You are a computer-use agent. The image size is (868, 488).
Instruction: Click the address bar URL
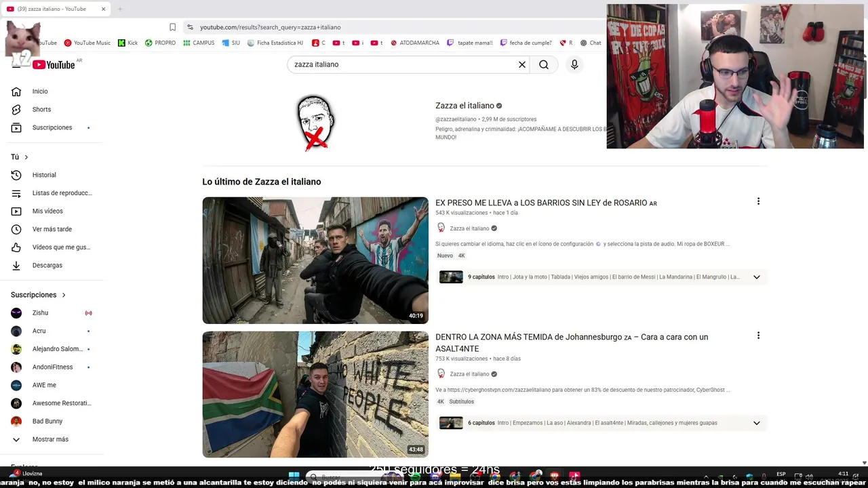[271, 27]
